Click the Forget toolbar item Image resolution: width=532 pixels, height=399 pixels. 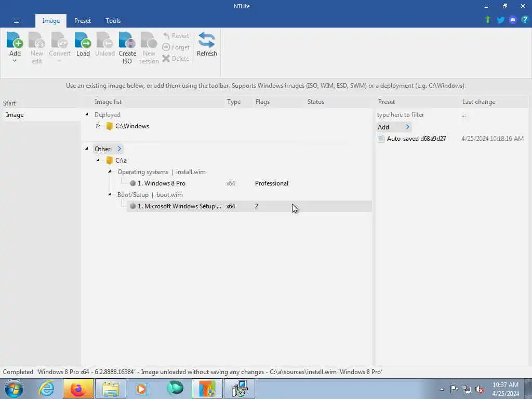tap(176, 47)
